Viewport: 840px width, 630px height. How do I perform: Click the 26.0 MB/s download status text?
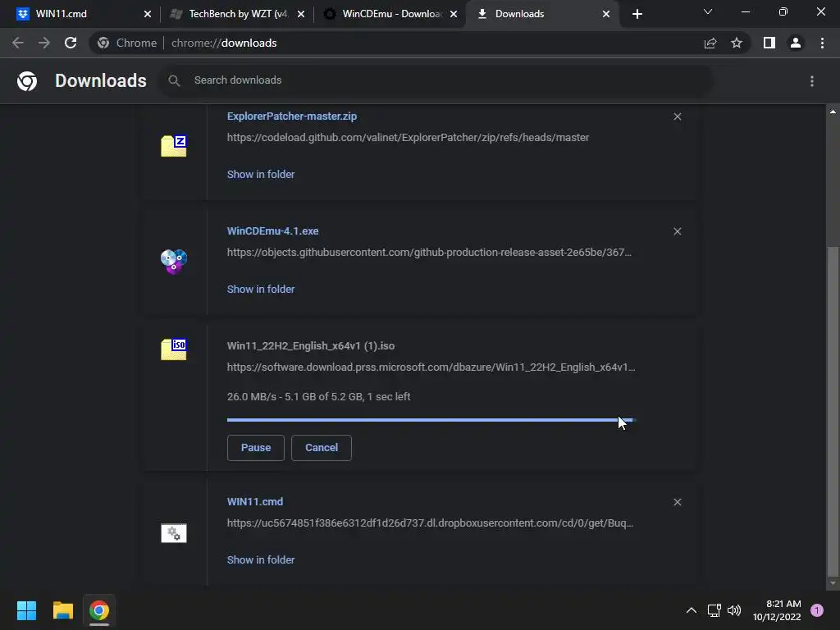pyautogui.click(x=319, y=396)
